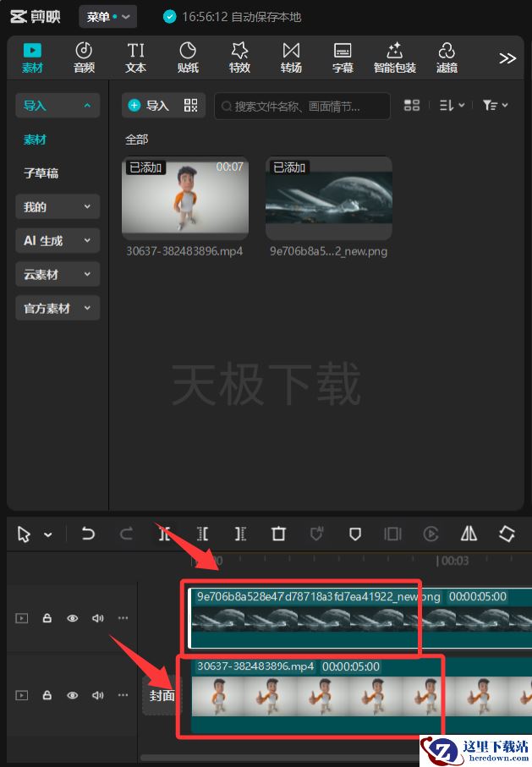Expand the 我的 sidebar section
532x767 pixels.
58,206
